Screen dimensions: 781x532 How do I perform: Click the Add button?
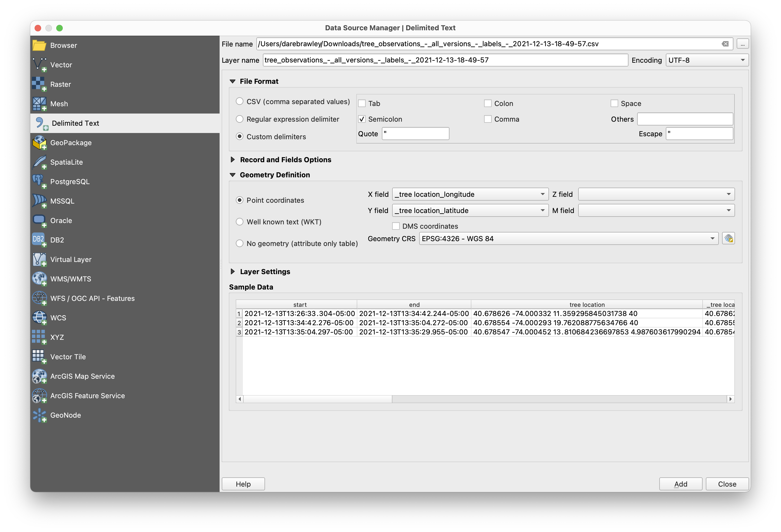click(680, 484)
